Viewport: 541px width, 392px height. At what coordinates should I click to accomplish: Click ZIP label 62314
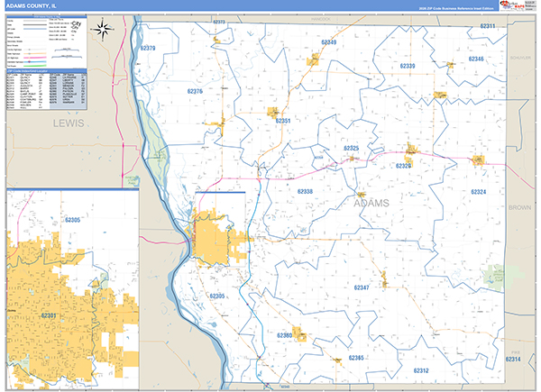[513, 360]
